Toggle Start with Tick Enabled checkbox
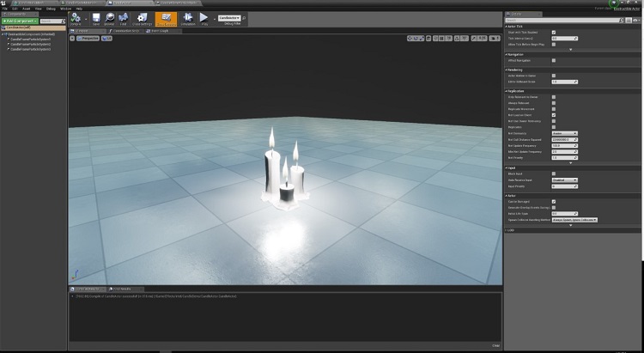 click(x=554, y=32)
